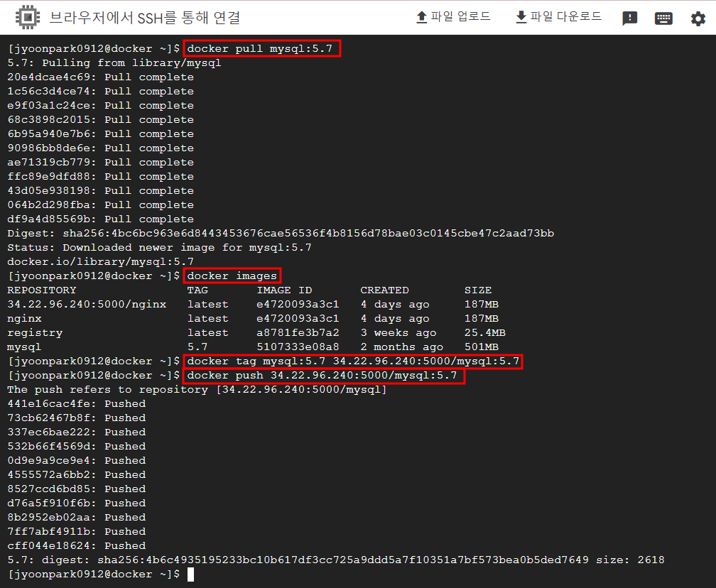Click the '25.4MB' size value
The height and width of the screenshot is (588, 716).
coord(485,333)
